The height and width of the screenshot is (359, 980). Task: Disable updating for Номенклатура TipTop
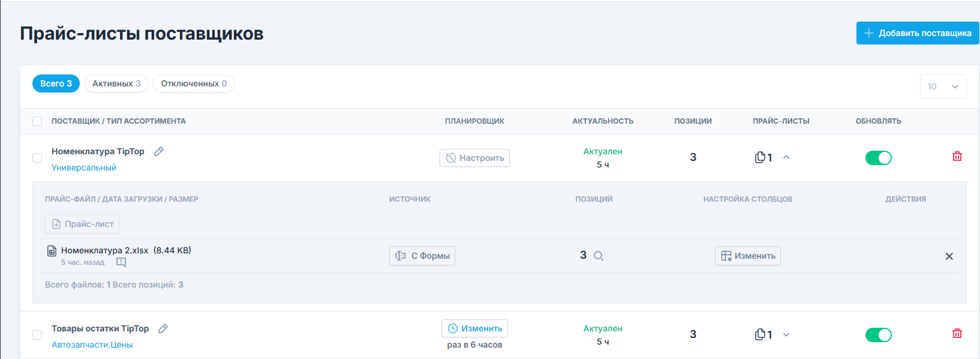(878, 158)
